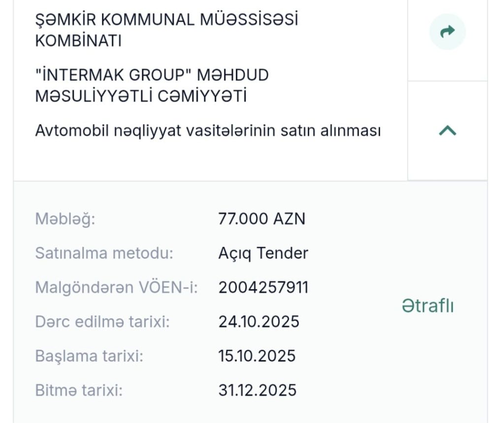
Task: Click the publication date 24.10.2025
Action: point(259,322)
